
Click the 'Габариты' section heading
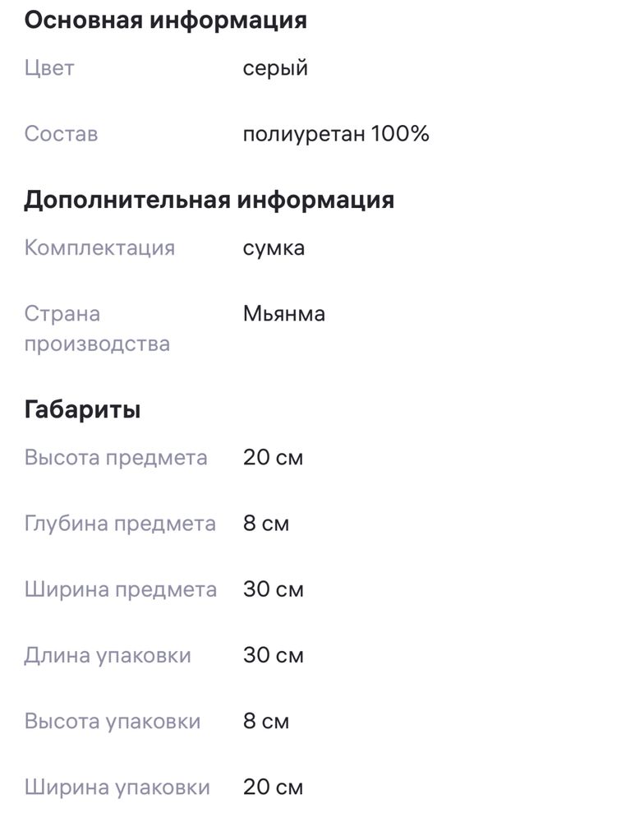pos(82,410)
